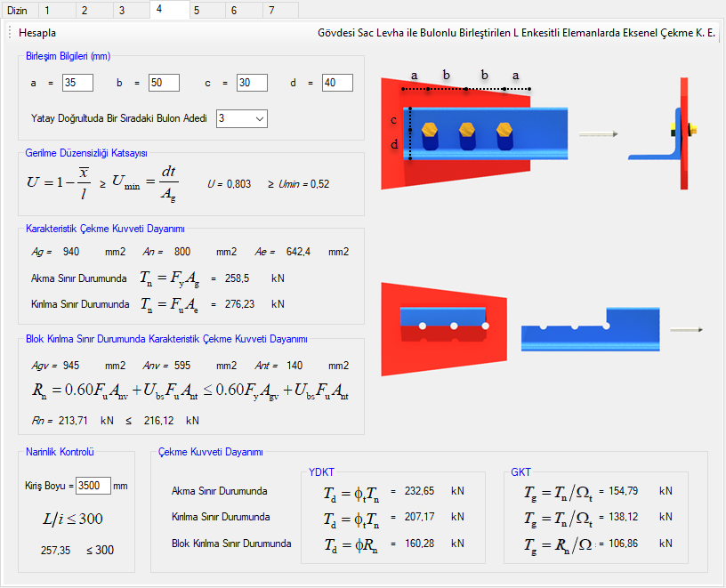726x588 pixels.
Task: Click the slenderness result 257,35
Action: [x=55, y=551]
